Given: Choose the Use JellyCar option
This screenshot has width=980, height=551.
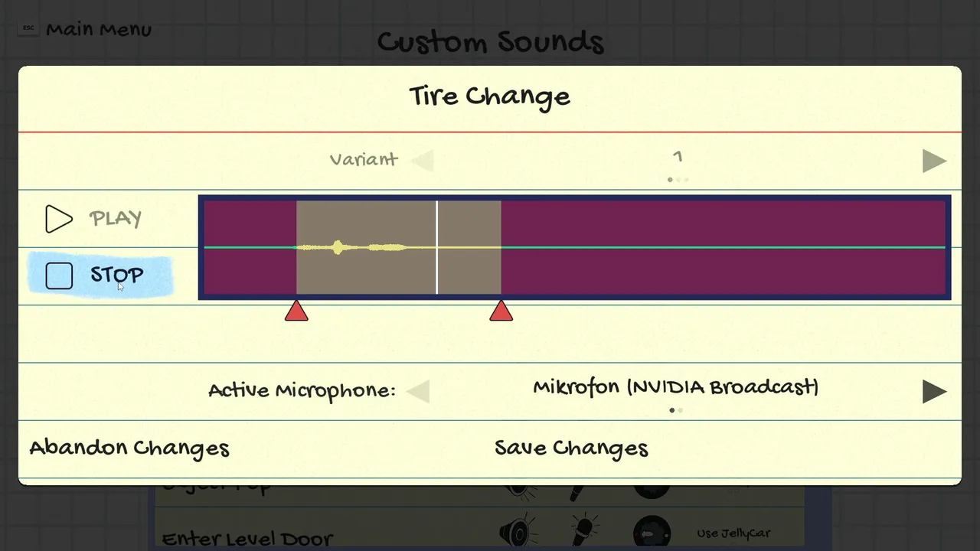Looking at the screenshot, I should point(733,533).
